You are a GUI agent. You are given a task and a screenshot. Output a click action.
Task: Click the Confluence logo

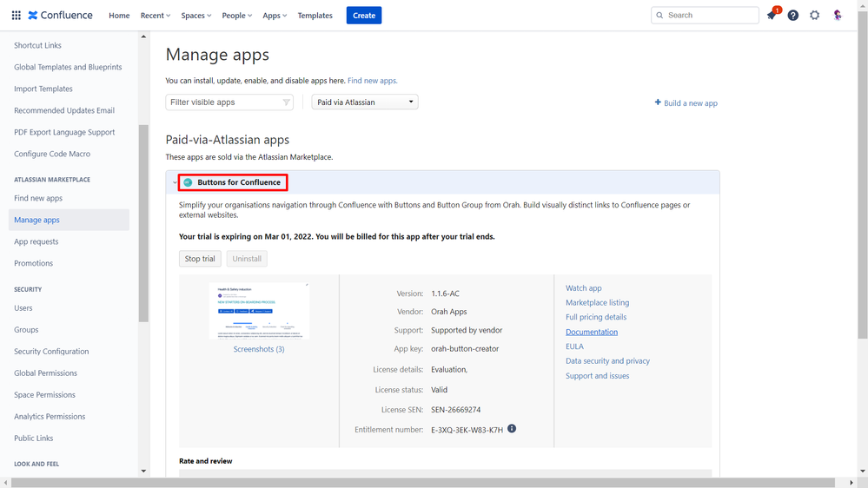(x=60, y=15)
